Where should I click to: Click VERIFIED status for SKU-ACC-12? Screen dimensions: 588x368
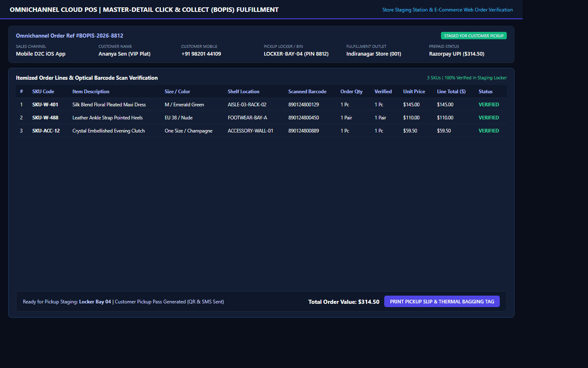click(x=489, y=131)
